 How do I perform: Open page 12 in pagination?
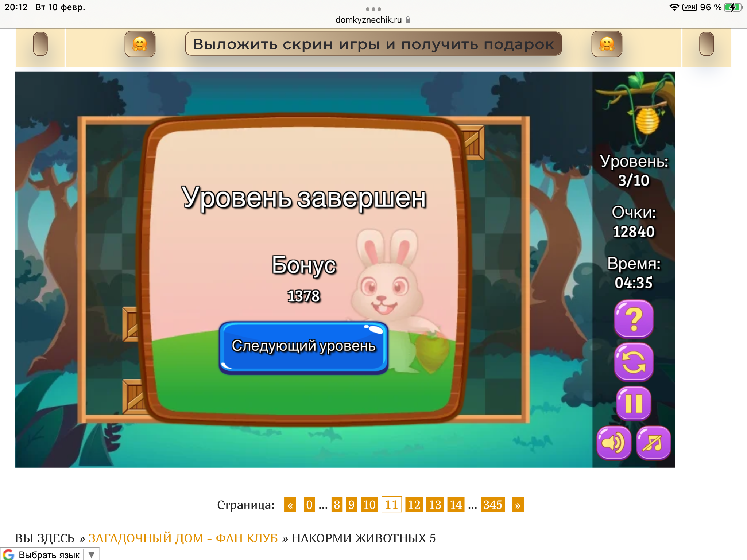[x=414, y=505]
